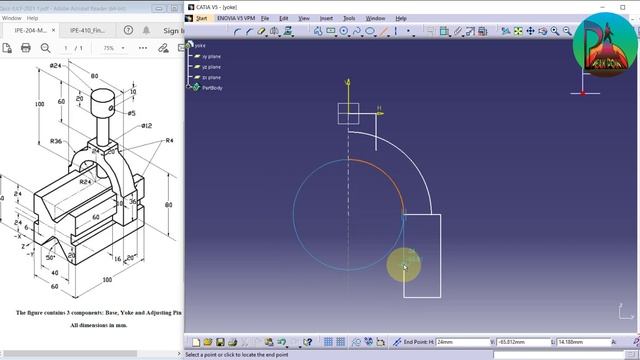Viewport: 640px width, 360px height.
Task: Click the L length value field
Action: pyautogui.click(x=583, y=342)
